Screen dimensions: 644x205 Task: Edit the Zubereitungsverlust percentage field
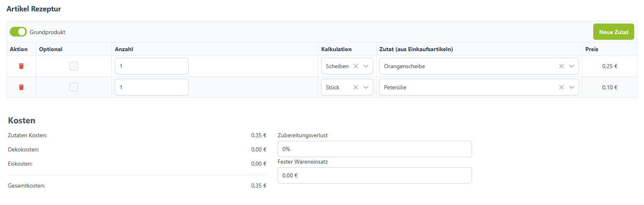coord(375,149)
